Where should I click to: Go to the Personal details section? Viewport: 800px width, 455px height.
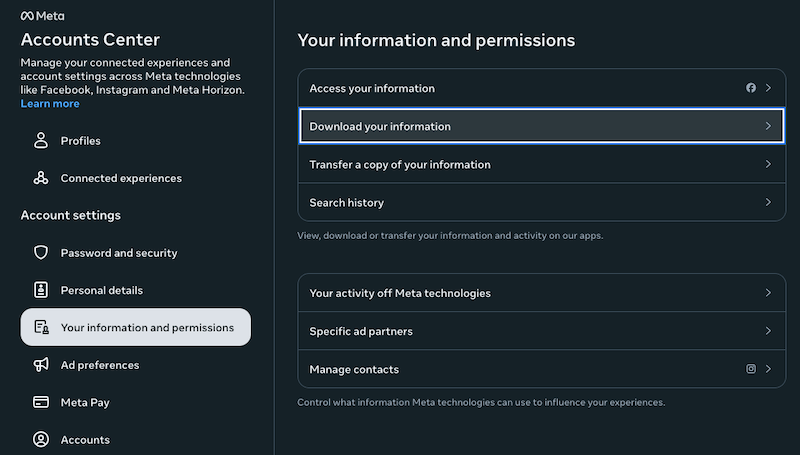click(101, 290)
